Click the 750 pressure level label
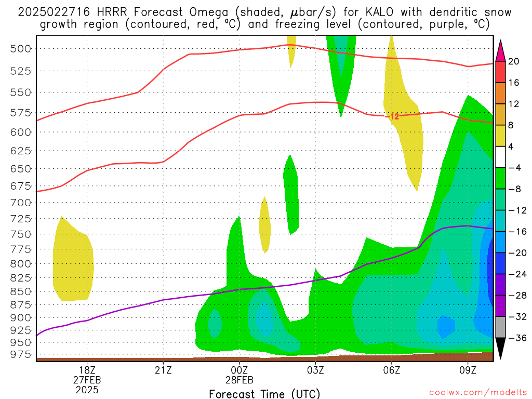This screenshot has width=532, height=399. [x=20, y=234]
